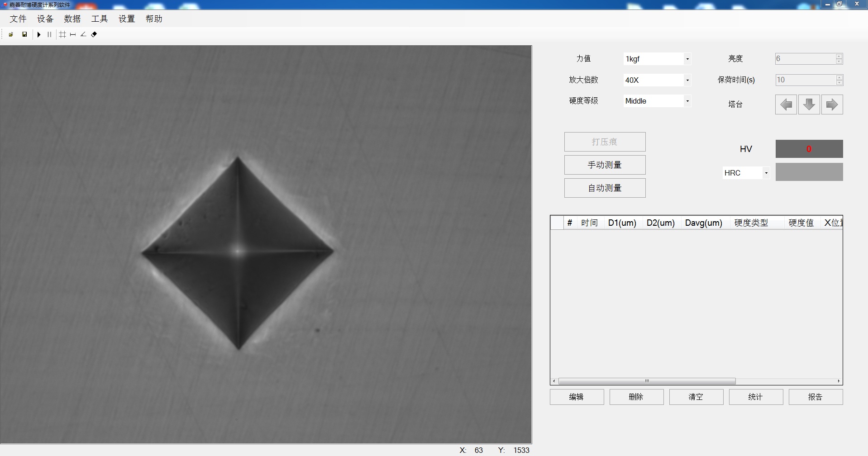Screen dimensions: 868x456
Task: Open the 硬度等级 dropdown showing Middle
Action: pyautogui.click(x=687, y=101)
